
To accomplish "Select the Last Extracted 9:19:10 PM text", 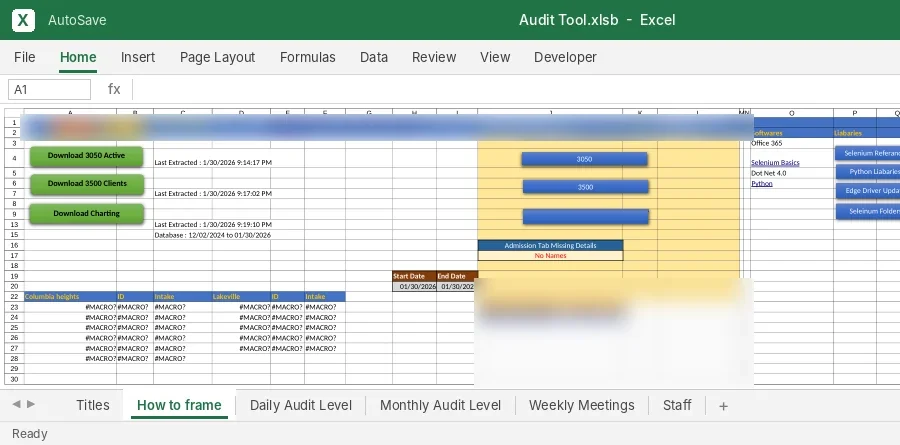I will 213,225.
